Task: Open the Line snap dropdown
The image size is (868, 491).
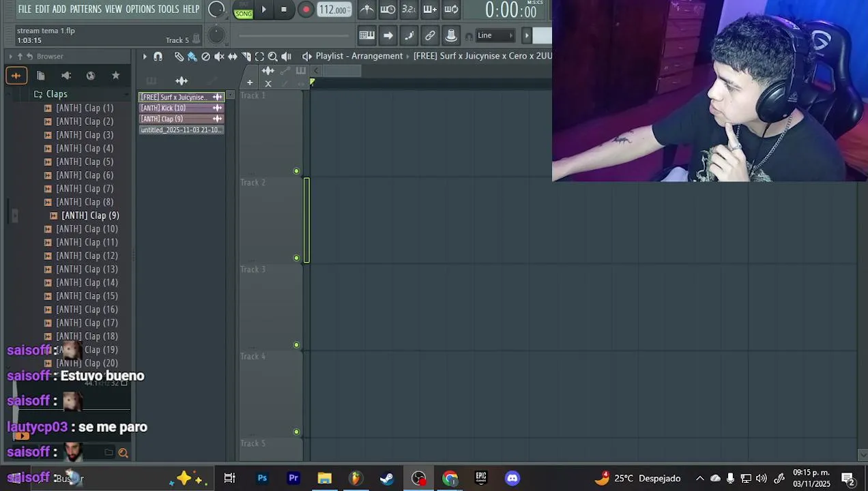Action: click(x=495, y=35)
